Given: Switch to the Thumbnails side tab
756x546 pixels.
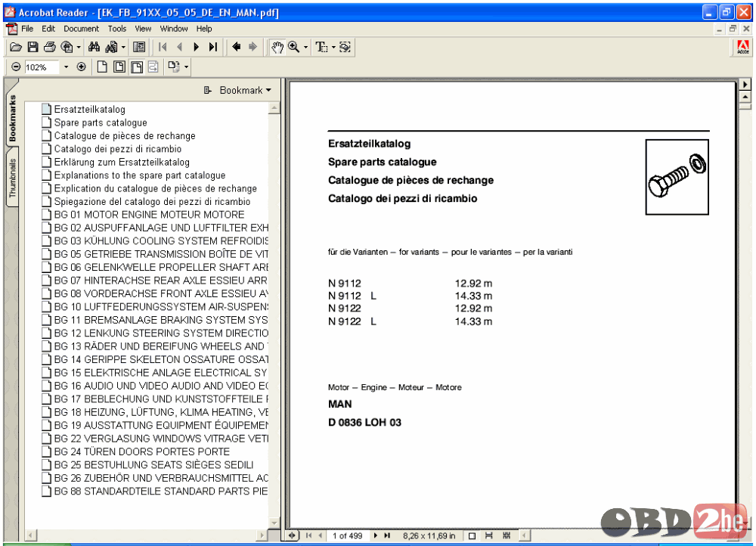Looking at the screenshot, I should point(12,178).
